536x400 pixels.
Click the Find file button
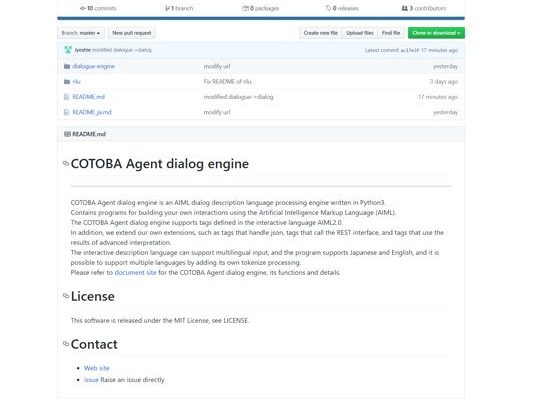(x=391, y=33)
